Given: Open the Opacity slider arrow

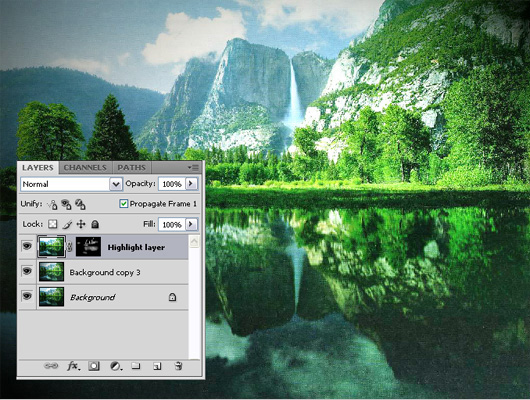Looking at the screenshot, I should [x=191, y=184].
